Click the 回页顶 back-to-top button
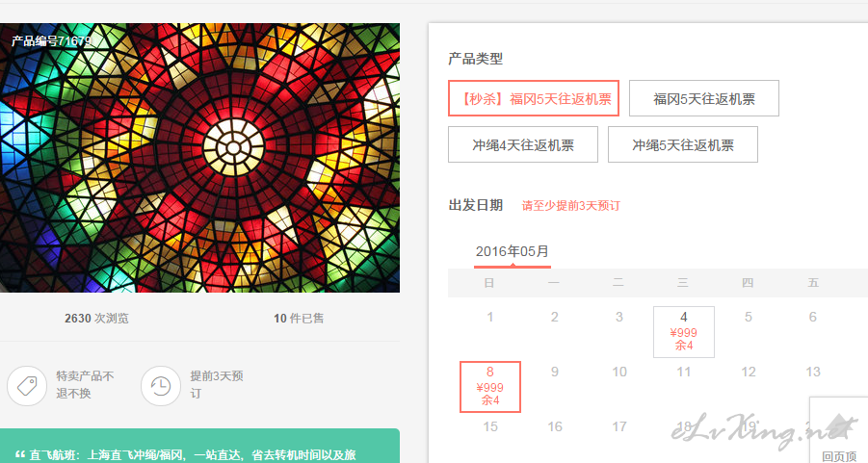The image size is (868, 463). click(839, 430)
